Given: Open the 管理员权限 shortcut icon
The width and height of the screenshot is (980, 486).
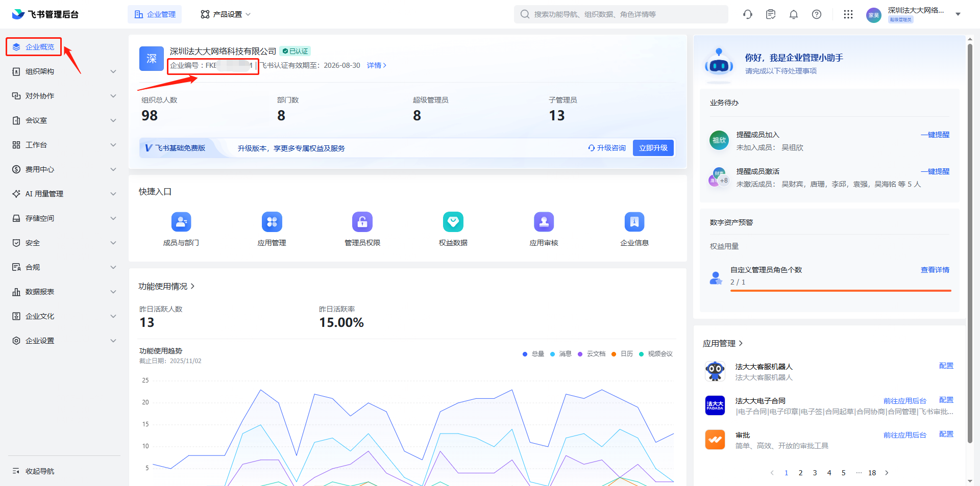Looking at the screenshot, I should coord(362,222).
